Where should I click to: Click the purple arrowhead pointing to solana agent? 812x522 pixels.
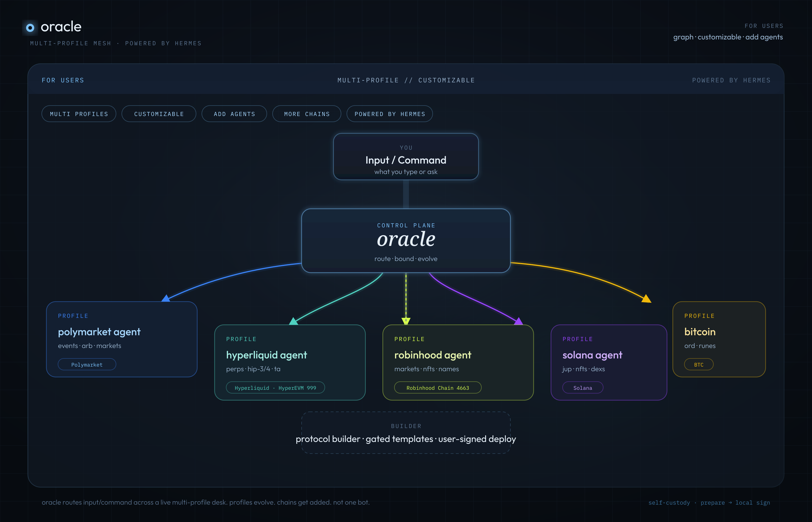pos(518,321)
